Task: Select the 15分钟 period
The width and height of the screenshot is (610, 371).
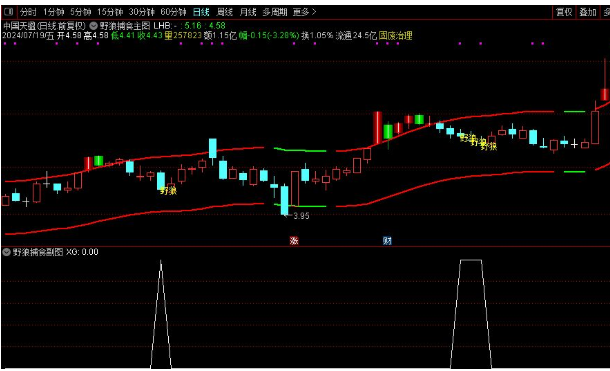Action: tap(110, 12)
